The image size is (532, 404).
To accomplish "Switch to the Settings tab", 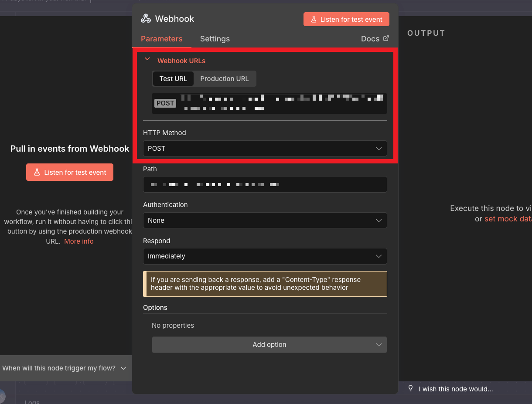I will [x=215, y=39].
